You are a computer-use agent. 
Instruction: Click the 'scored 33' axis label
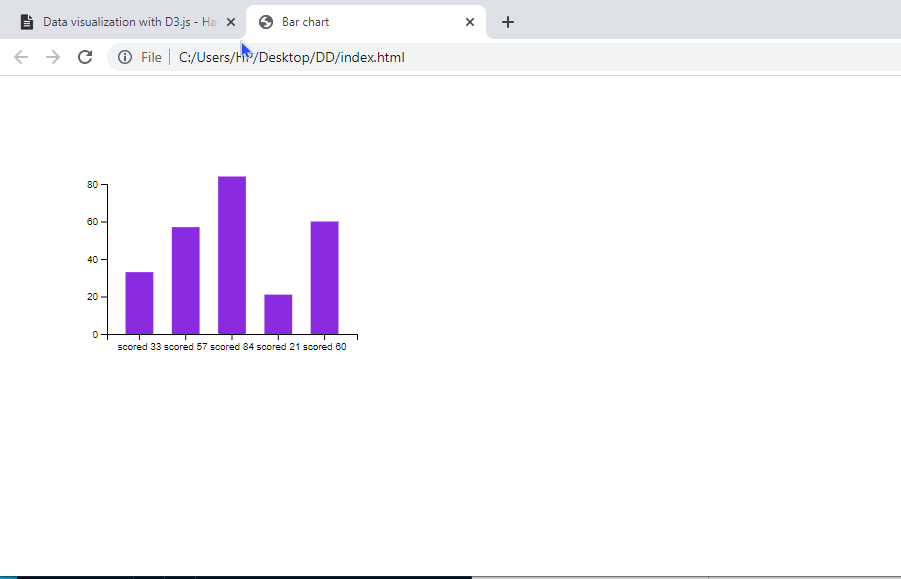click(x=139, y=347)
